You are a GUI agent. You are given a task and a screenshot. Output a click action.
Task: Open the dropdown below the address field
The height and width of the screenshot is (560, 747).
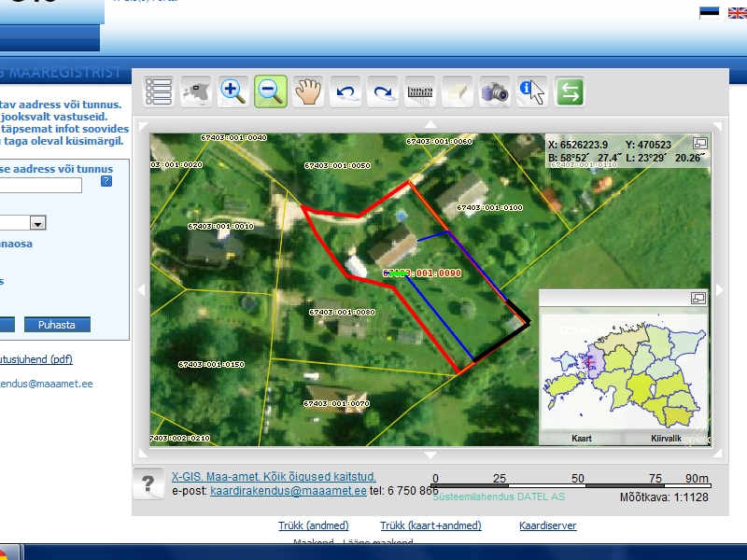pos(37,223)
